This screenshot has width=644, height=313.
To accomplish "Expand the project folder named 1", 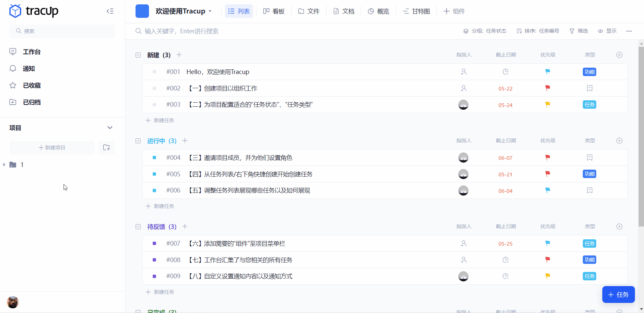I will click(x=4, y=165).
